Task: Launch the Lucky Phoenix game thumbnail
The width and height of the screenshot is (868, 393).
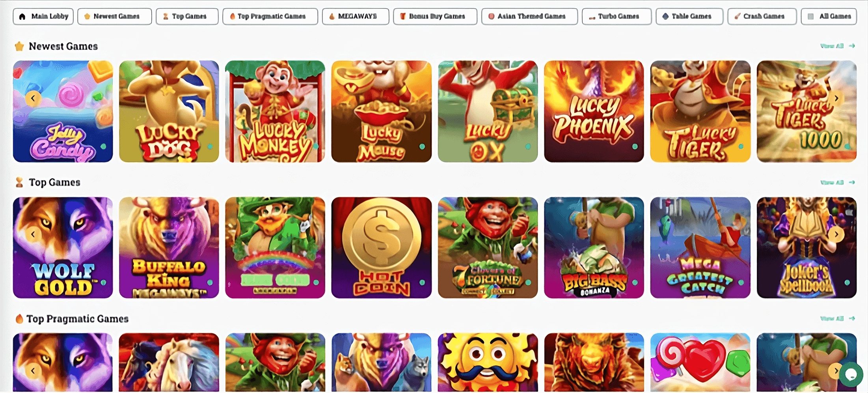Action: coord(594,111)
